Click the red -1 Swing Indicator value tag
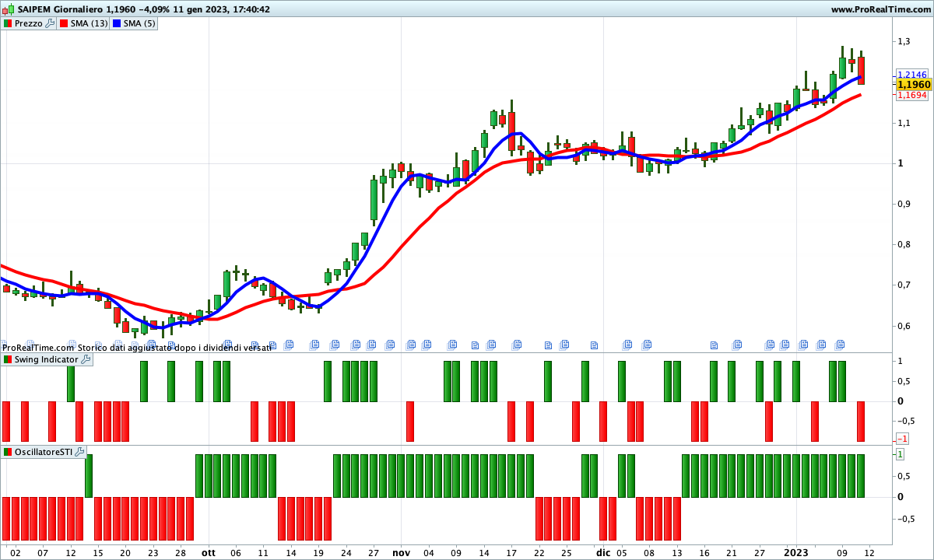934x560 pixels. coord(902,439)
